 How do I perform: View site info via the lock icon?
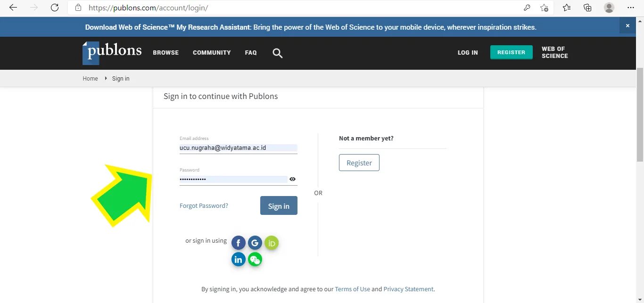(78, 8)
